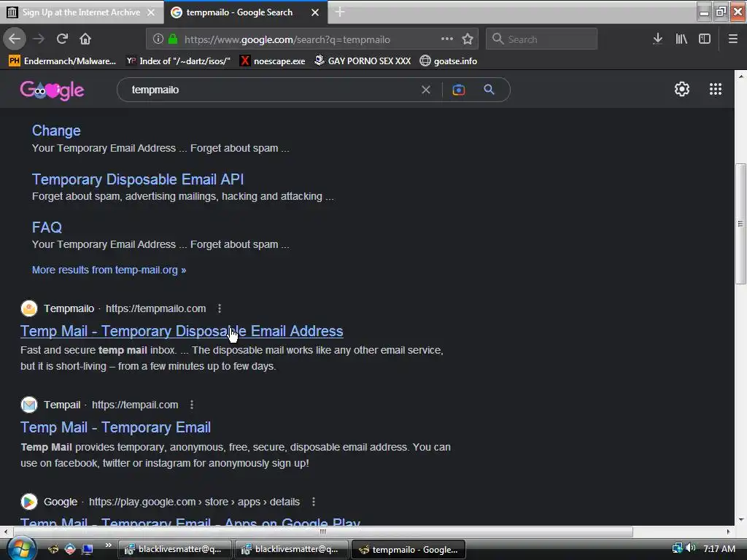Screen dimensions: 747x560
Task: Focus the Firefox Search box
Action: (542, 39)
